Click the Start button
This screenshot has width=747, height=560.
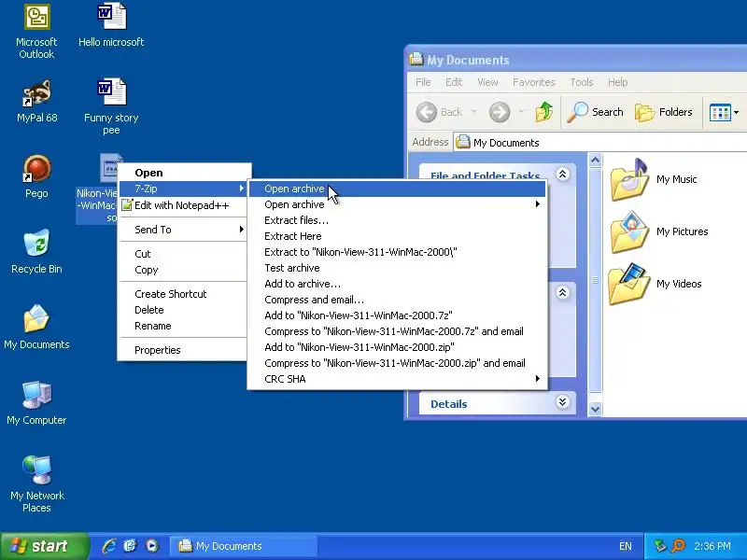pos(44,546)
